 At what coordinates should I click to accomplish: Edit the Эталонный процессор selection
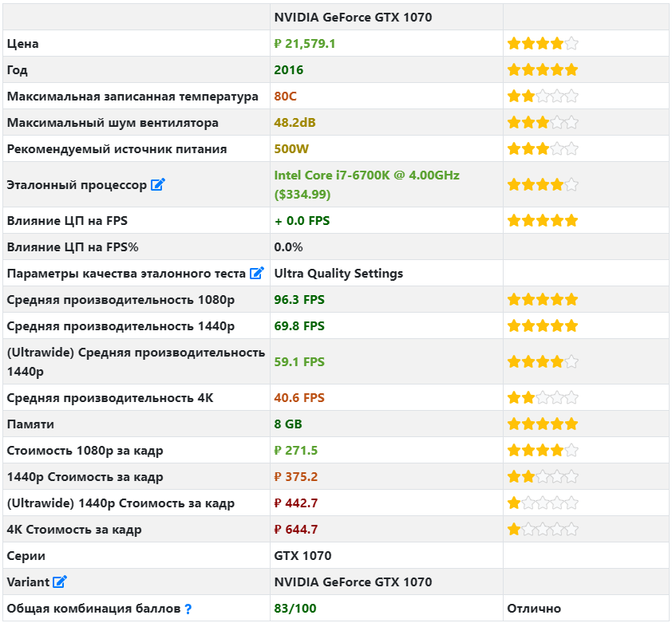point(158,185)
